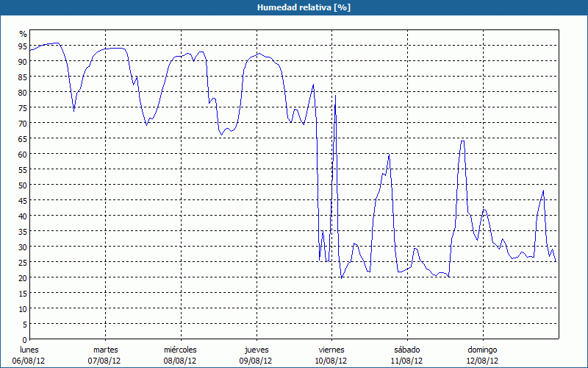This screenshot has height=368, width=588.
Task: Select the 80 label on the Y axis
Action: pyautogui.click(x=23, y=93)
